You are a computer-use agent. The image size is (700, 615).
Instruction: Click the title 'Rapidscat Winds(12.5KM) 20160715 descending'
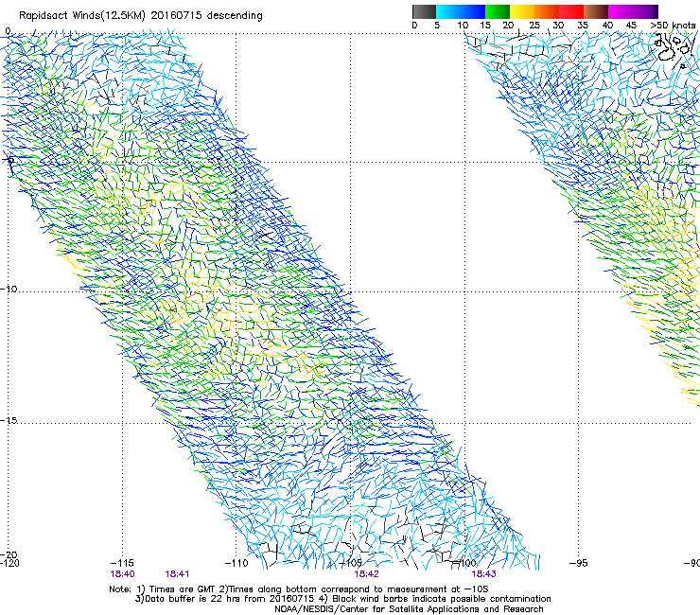pyautogui.click(x=141, y=15)
